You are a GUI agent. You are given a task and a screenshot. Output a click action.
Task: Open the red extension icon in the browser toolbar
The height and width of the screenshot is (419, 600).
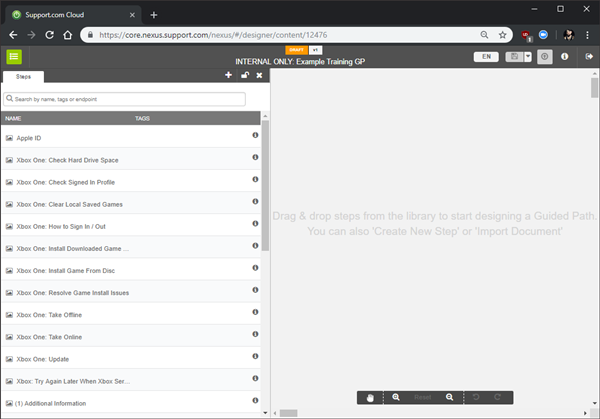(526, 35)
